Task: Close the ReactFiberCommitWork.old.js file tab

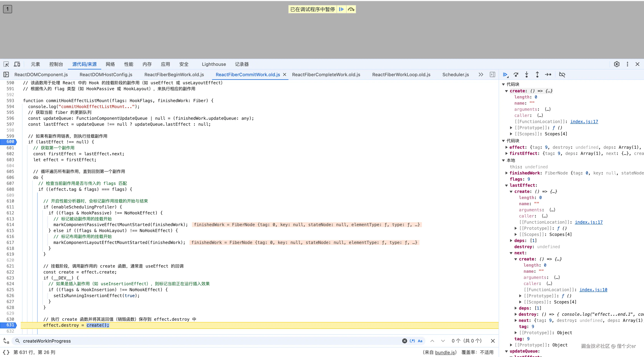Action: pyautogui.click(x=284, y=74)
